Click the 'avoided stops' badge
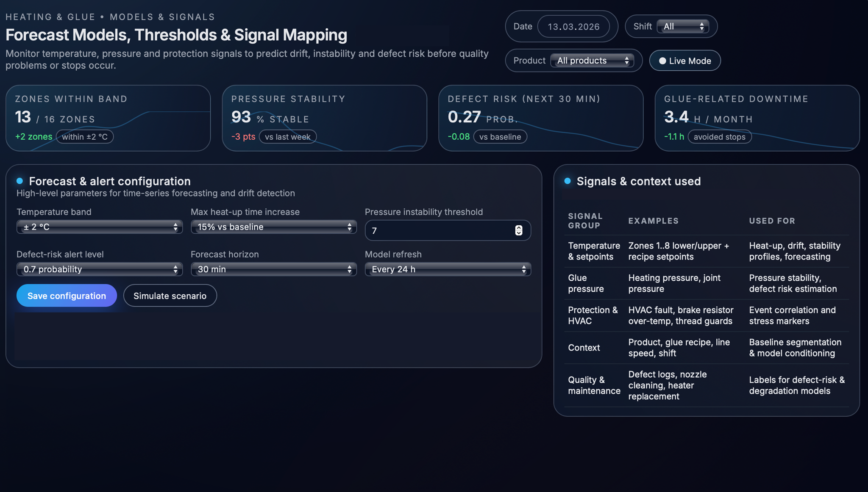The height and width of the screenshot is (492, 868). point(719,137)
